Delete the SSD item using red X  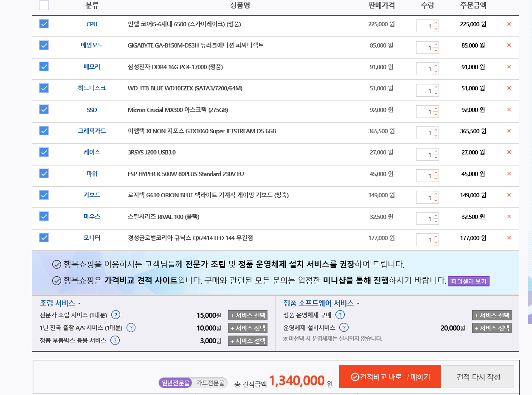(509, 110)
